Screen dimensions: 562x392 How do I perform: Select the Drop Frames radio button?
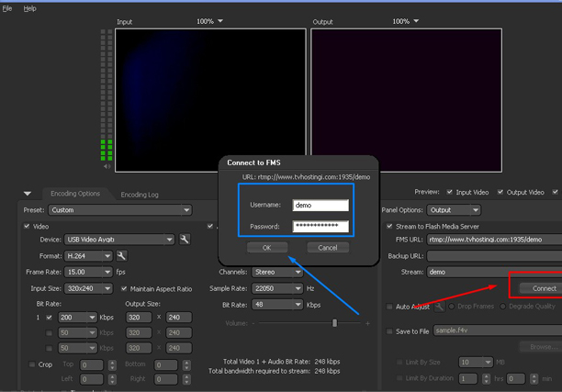pyautogui.click(x=452, y=307)
